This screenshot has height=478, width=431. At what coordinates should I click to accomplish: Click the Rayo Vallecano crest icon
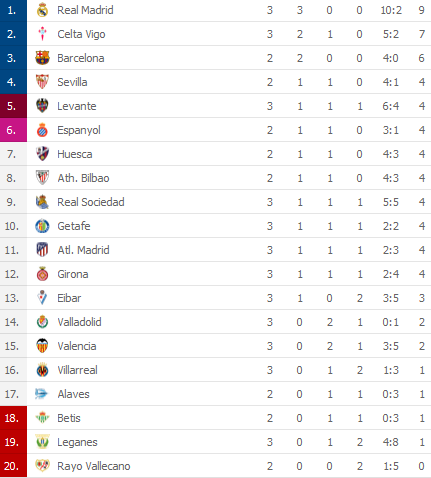pos(42,466)
